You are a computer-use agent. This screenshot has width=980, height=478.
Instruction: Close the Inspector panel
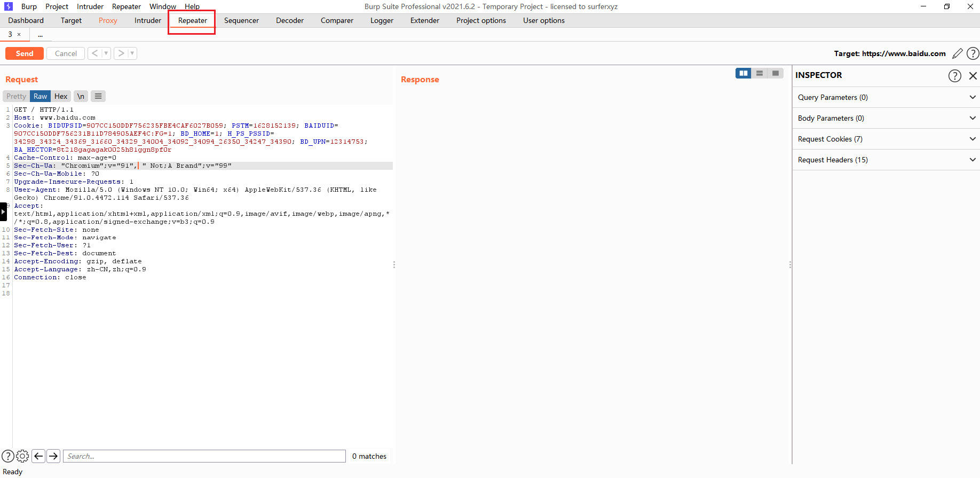tap(973, 76)
